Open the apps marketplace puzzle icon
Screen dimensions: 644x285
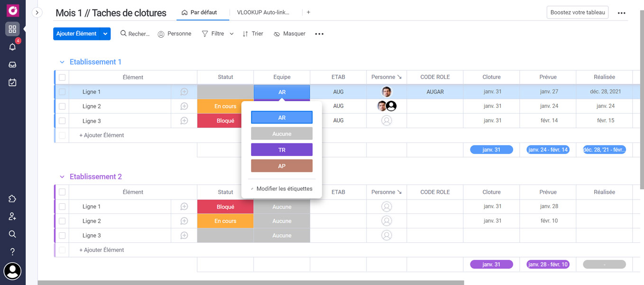[x=12, y=199]
